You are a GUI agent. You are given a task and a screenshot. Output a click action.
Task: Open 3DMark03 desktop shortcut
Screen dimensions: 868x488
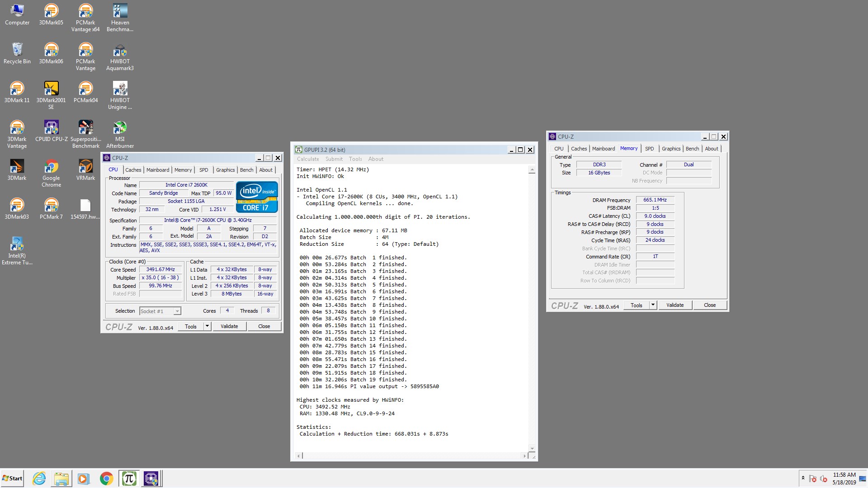click(x=17, y=209)
